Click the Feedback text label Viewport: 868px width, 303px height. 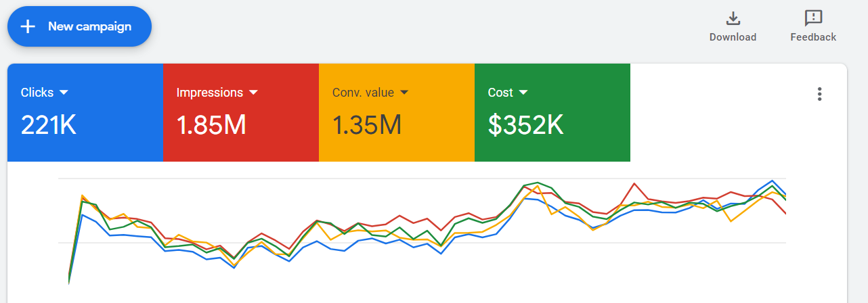click(x=813, y=37)
